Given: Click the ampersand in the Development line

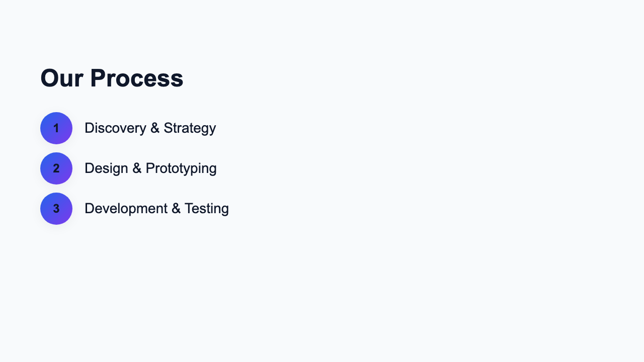Looking at the screenshot, I should (176, 209).
